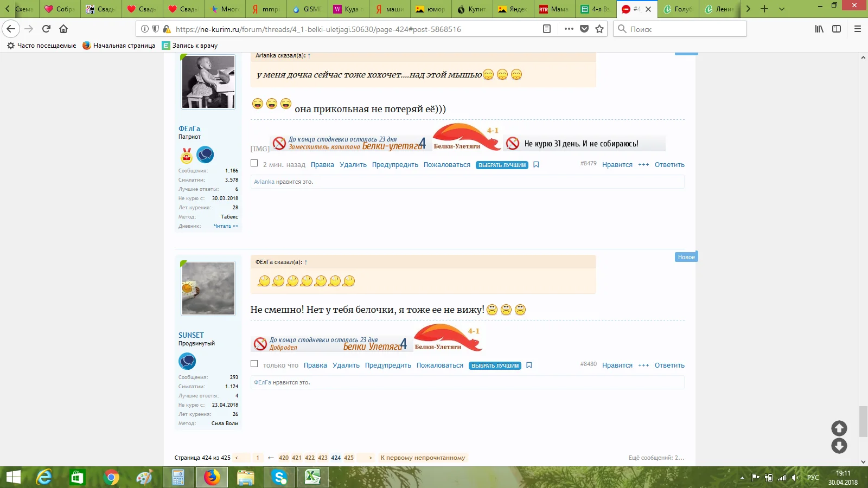
Task: Bookmark post #8480 with the ribbon icon
Action: pyautogui.click(x=529, y=365)
